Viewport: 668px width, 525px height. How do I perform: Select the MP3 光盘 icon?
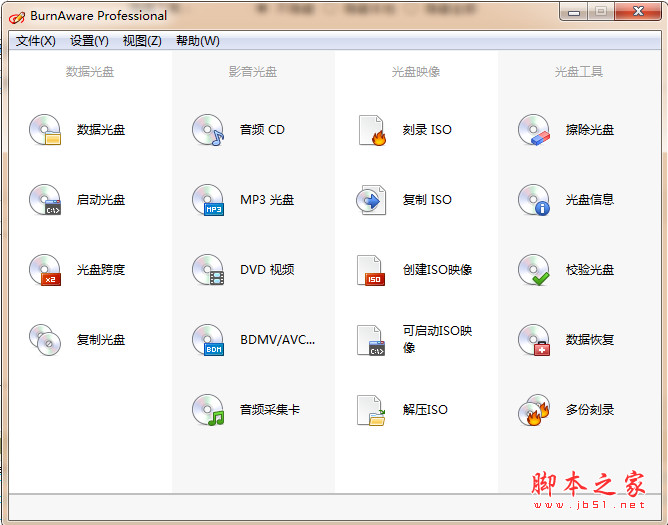click(208, 199)
